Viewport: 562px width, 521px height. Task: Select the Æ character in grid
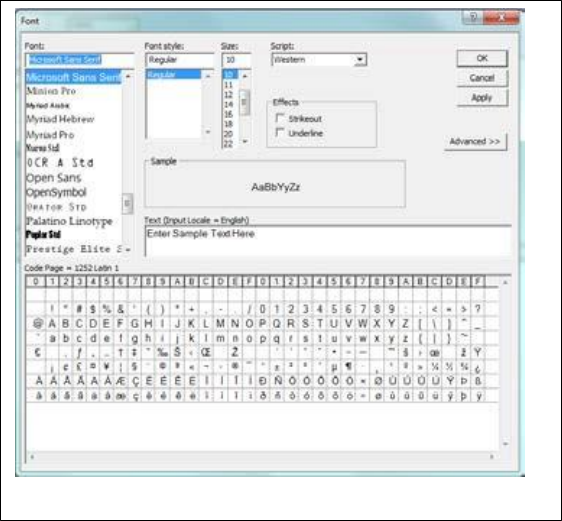click(121, 381)
